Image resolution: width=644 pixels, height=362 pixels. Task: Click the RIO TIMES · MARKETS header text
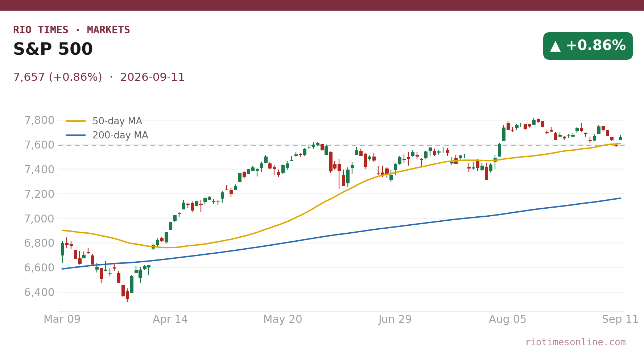[x=71, y=30]
